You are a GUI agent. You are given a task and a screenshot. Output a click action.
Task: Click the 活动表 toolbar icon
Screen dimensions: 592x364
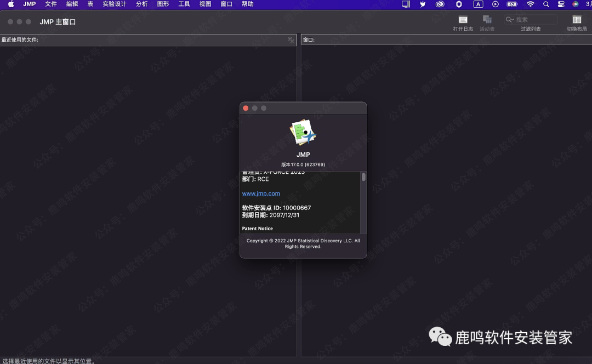click(x=487, y=20)
